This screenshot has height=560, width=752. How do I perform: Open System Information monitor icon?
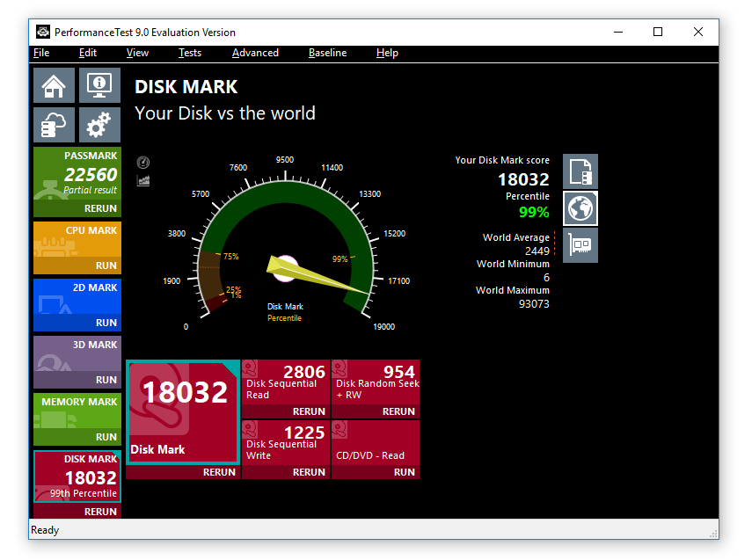click(99, 85)
